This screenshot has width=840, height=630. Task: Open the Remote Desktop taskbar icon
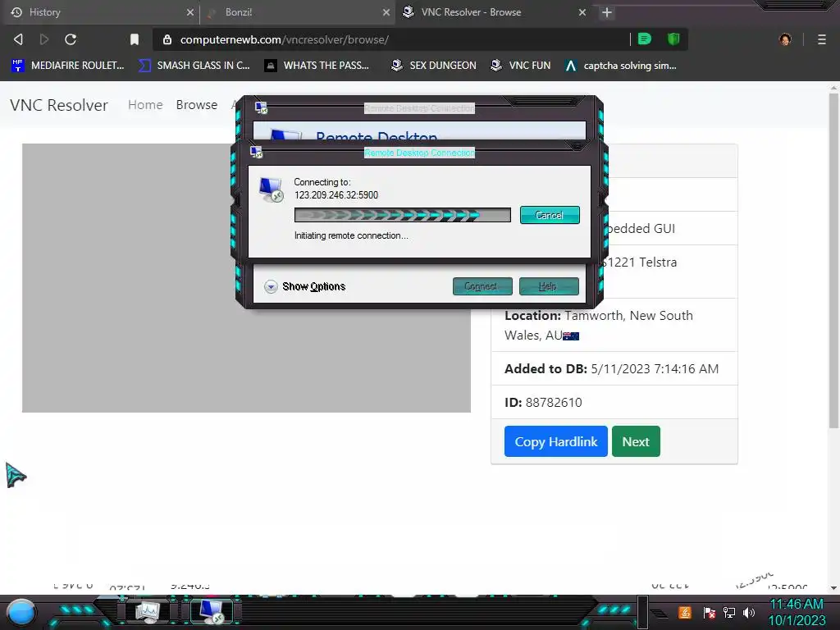click(212, 611)
